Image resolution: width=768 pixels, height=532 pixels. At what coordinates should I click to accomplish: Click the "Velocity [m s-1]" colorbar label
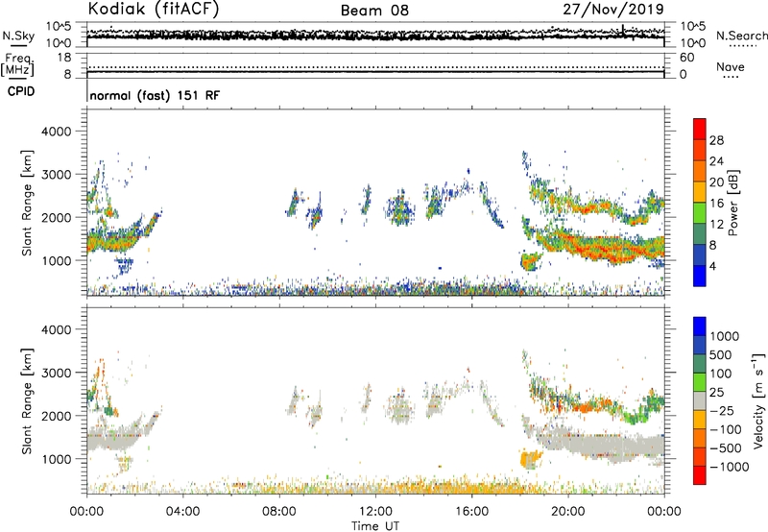click(x=758, y=400)
